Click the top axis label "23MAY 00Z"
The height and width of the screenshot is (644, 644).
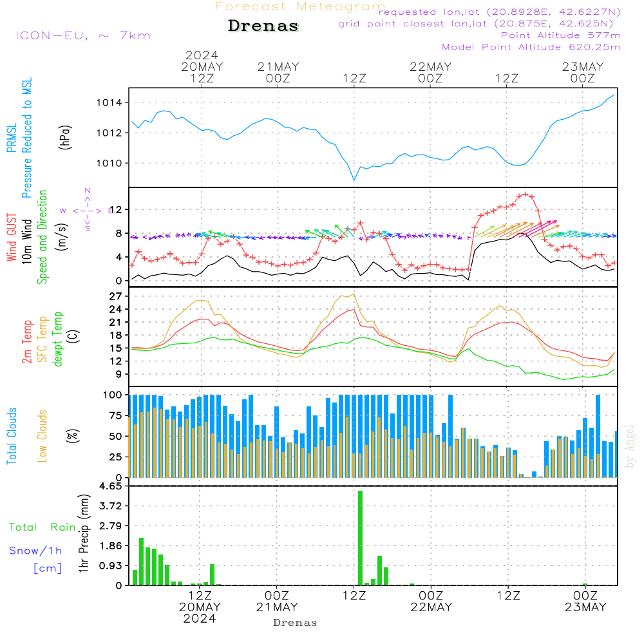click(583, 72)
